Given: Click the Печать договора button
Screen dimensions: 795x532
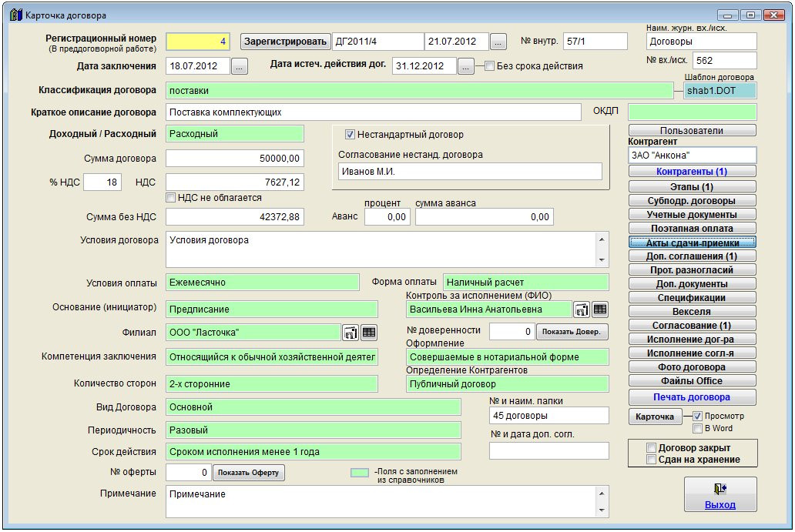Looking at the screenshot, I should pos(693,397).
